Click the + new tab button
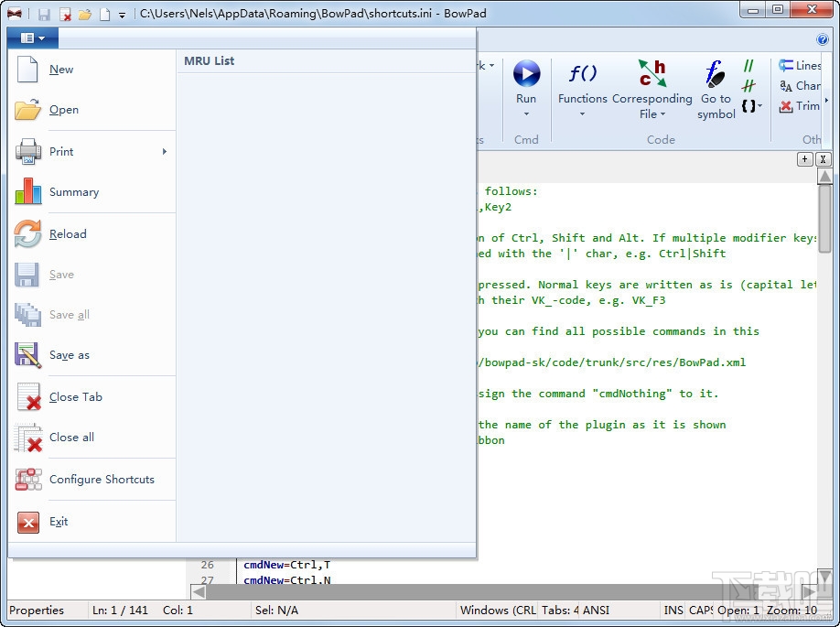Viewport: 840px width, 627px height. (804, 159)
